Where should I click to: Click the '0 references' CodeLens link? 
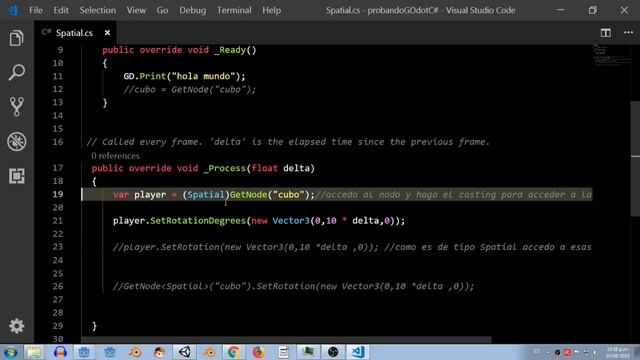pos(115,156)
